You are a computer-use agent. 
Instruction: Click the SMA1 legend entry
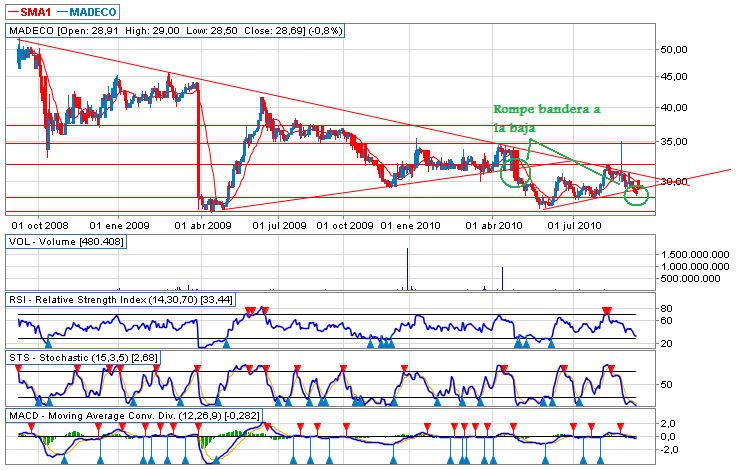pos(30,12)
